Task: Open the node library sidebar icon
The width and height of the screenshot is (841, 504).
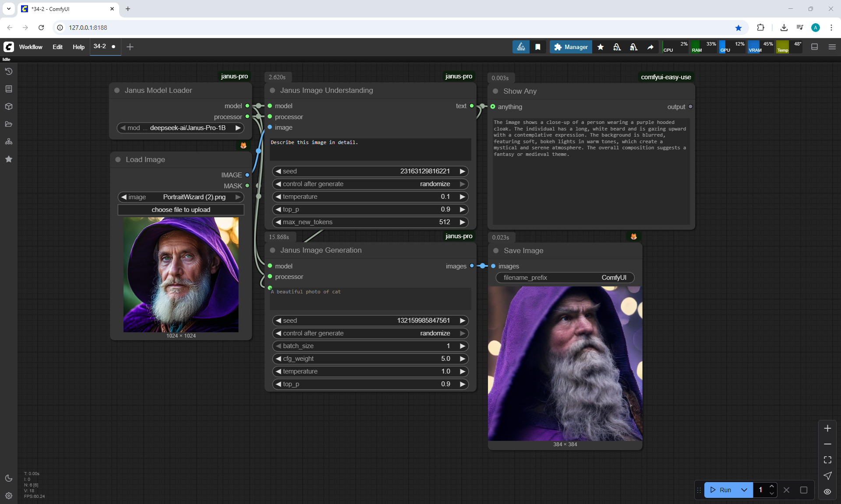Action: pos(9,89)
